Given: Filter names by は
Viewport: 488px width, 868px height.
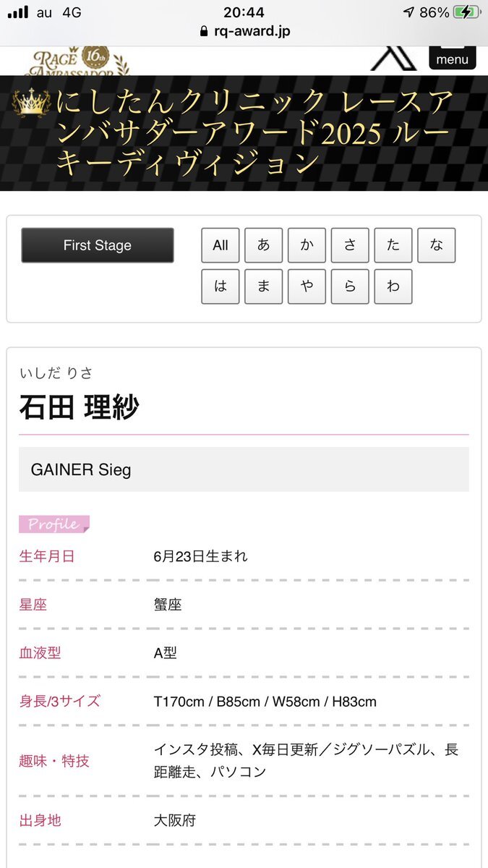Looking at the screenshot, I should click(x=221, y=286).
